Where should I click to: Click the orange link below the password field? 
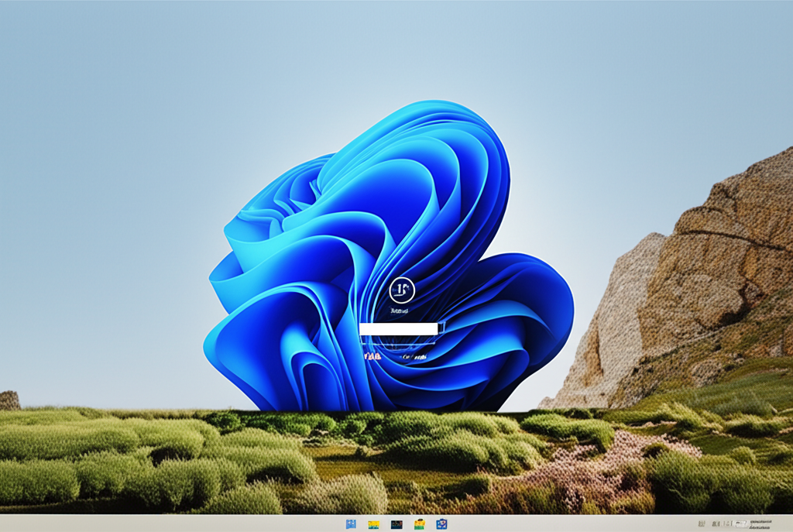(x=372, y=357)
